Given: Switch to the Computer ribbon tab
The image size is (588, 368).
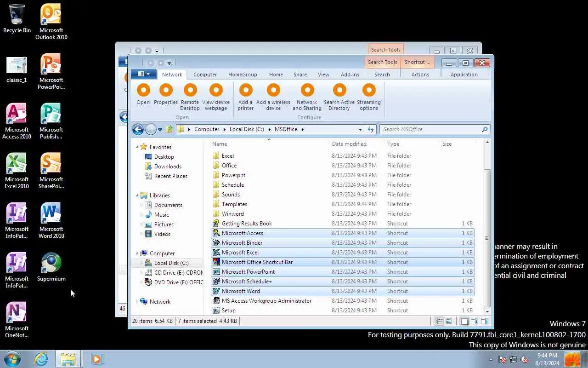Looking at the screenshot, I should click(x=205, y=75).
